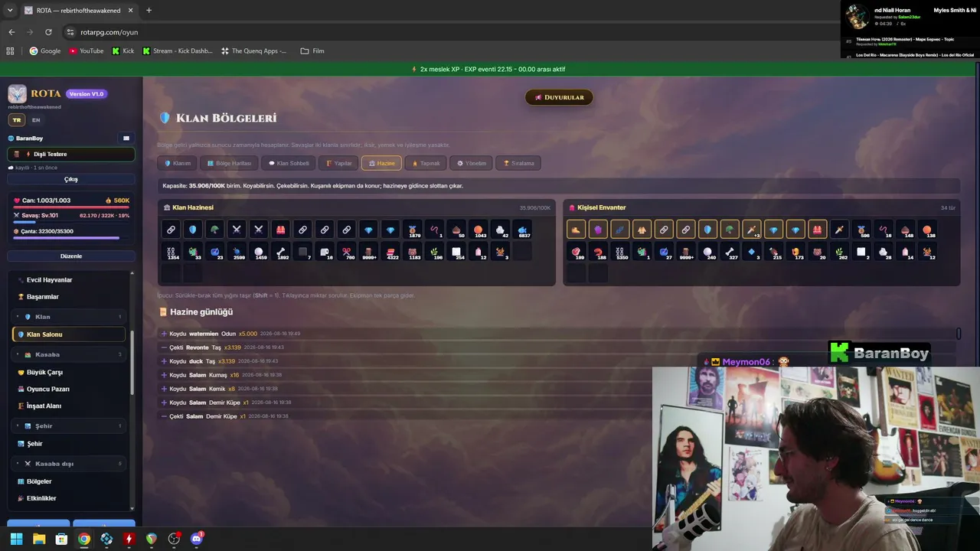Collapse the Klan sidebar section
980x551 pixels.
(x=69, y=317)
